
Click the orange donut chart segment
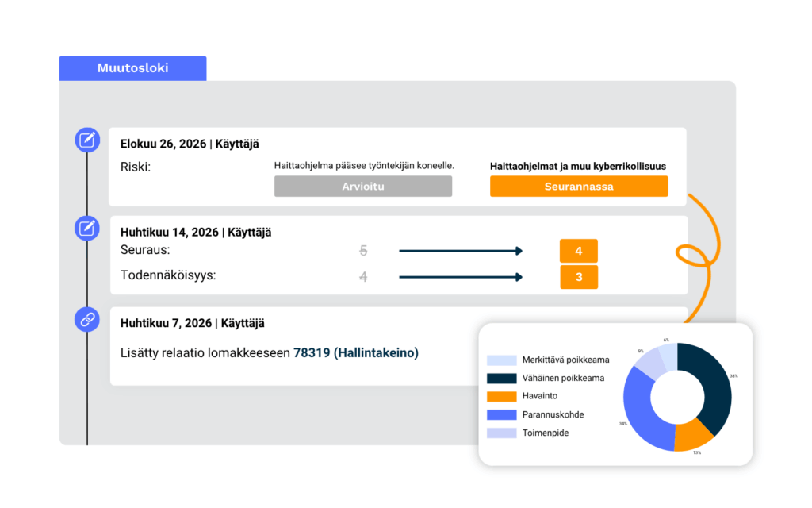click(x=693, y=435)
